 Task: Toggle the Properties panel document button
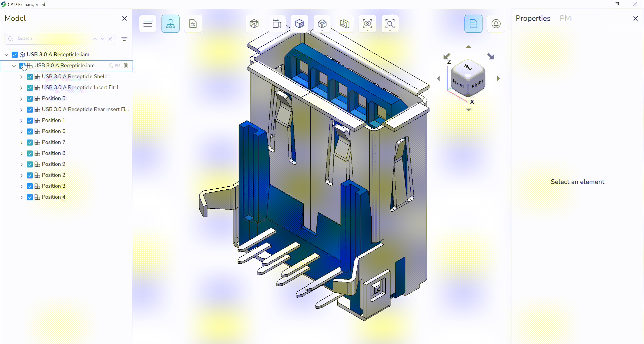point(473,24)
